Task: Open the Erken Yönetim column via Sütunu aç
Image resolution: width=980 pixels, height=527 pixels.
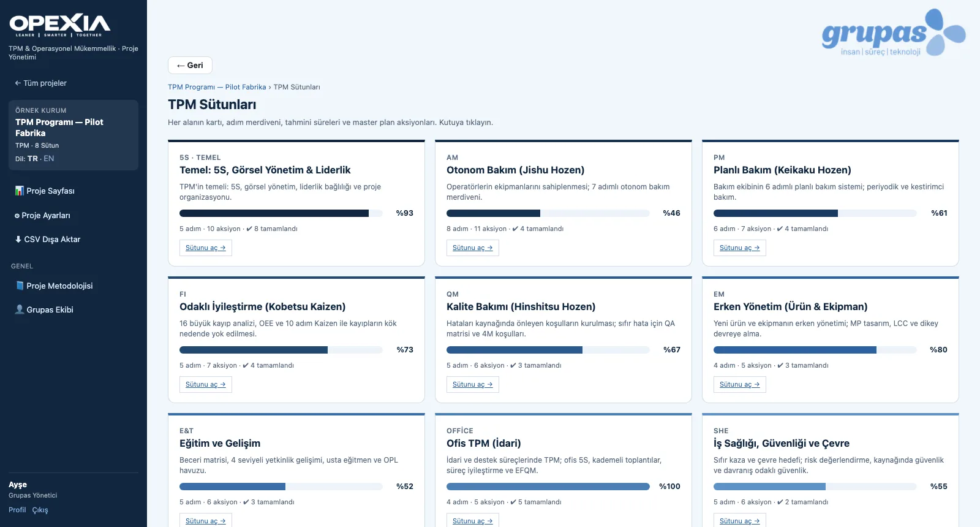Action: pos(740,384)
